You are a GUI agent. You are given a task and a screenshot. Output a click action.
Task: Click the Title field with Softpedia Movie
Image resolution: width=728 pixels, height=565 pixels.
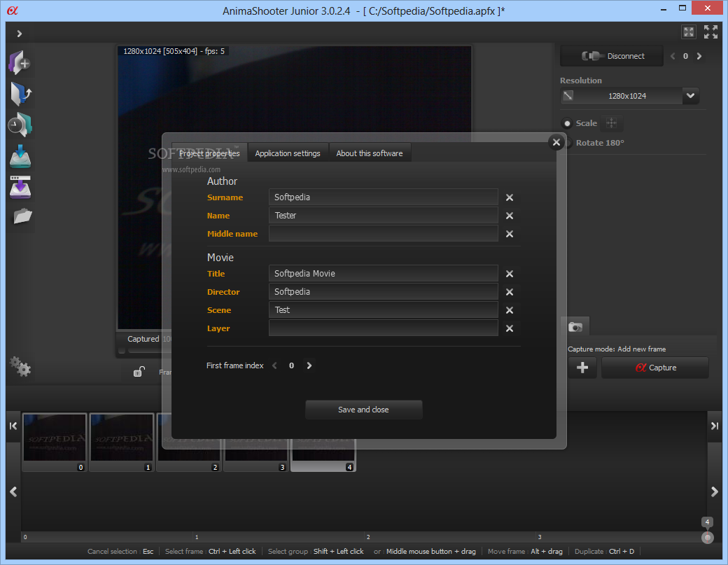(x=383, y=273)
